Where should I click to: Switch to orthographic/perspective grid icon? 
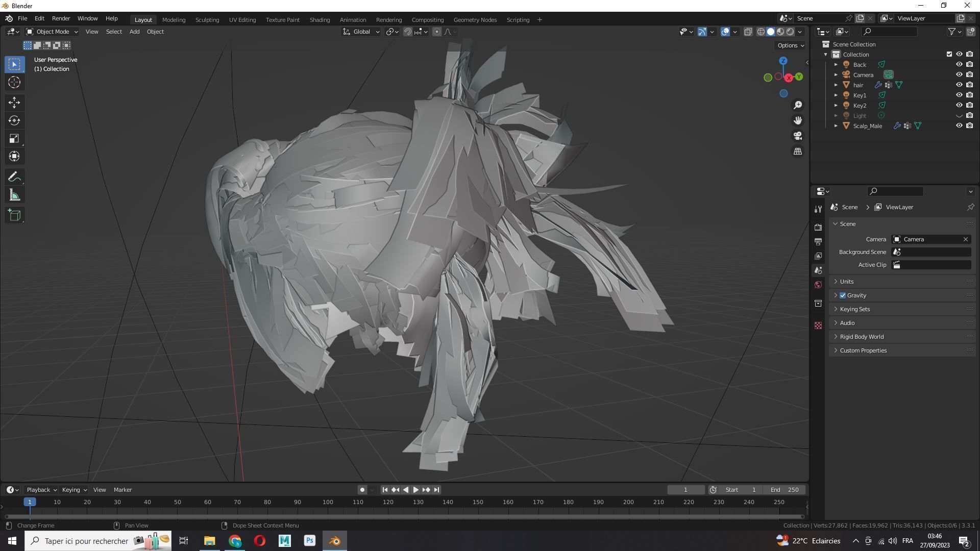[798, 152]
